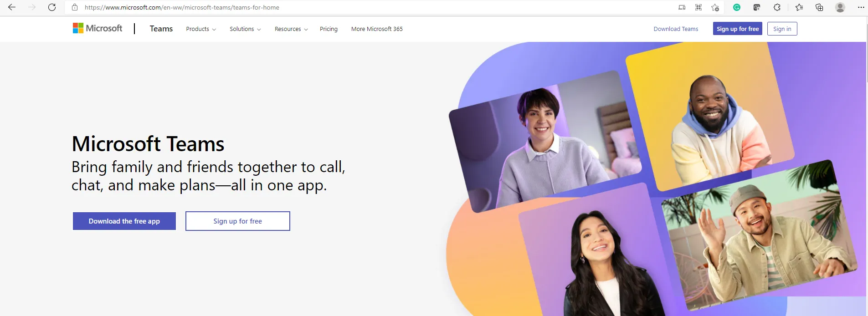Open the browser Settings and more menu
The width and height of the screenshot is (868, 316).
861,7
